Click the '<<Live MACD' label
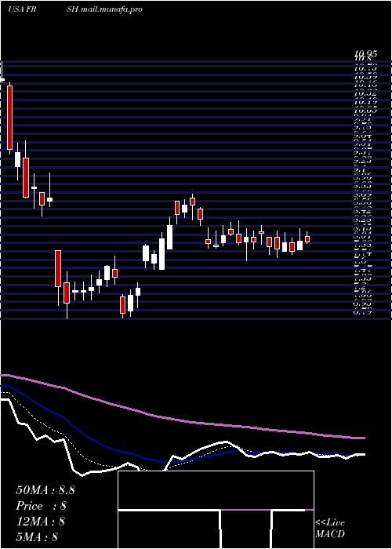Image resolution: width=392 pixels, height=549 pixels. [330, 528]
